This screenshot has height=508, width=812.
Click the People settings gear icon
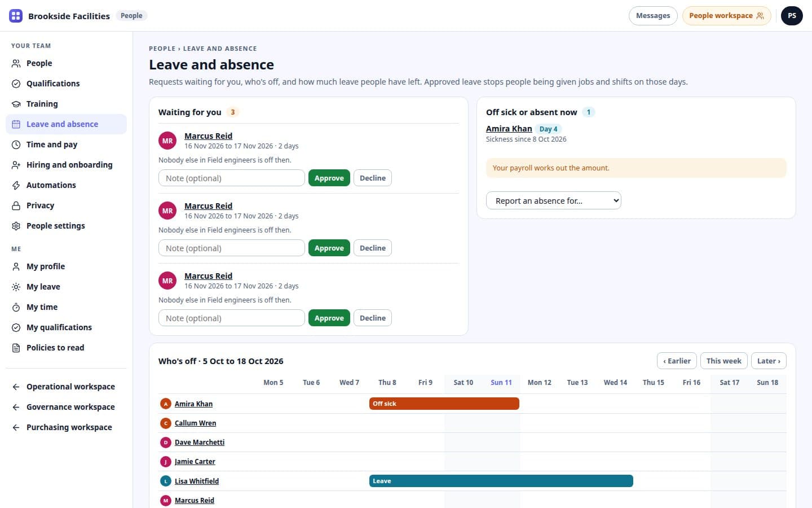(x=16, y=226)
